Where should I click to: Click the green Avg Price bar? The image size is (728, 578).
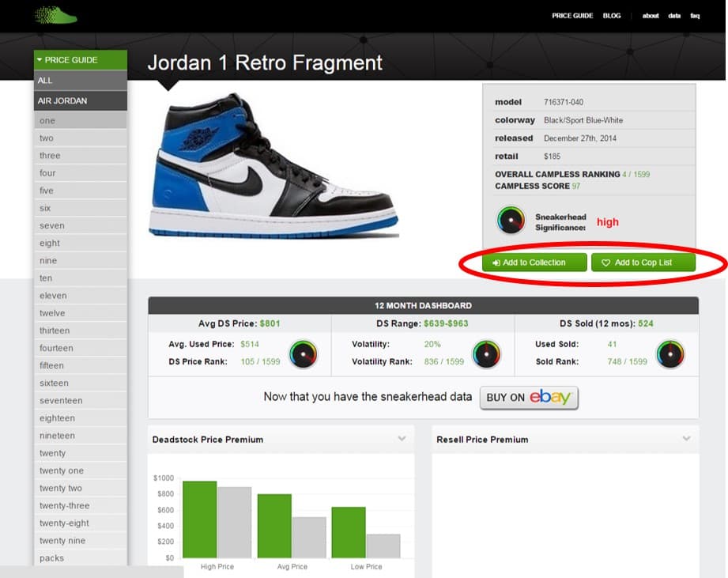point(274,526)
